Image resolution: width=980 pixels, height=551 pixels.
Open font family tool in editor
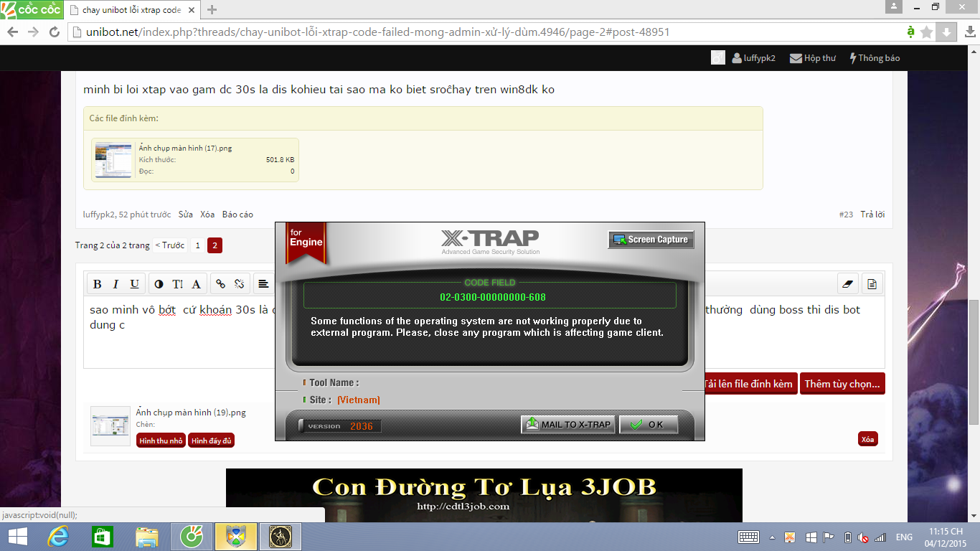[196, 284]
